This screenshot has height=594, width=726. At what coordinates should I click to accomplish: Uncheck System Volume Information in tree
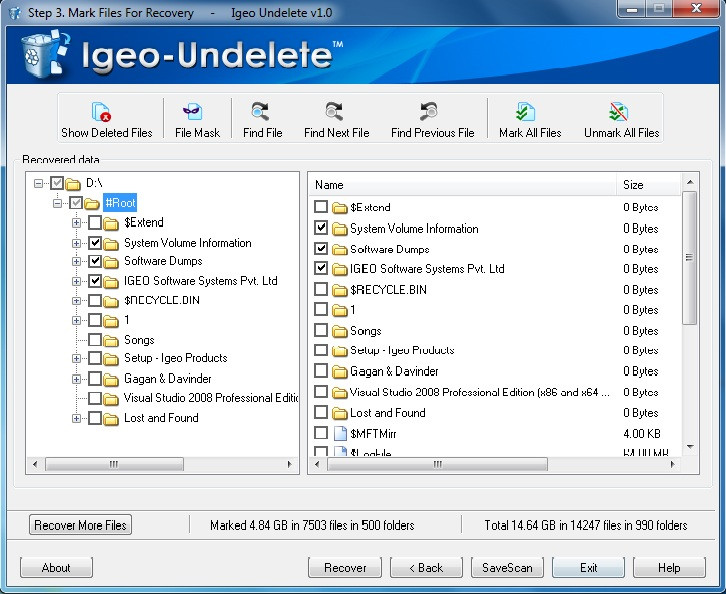click(x=95, y=242)
